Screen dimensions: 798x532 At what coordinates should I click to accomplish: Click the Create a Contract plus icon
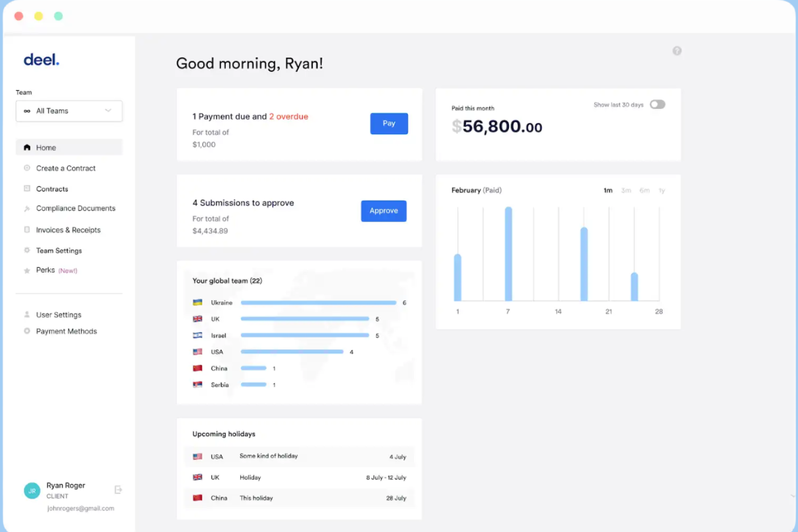pyautogui.click(x=27, y=168)
